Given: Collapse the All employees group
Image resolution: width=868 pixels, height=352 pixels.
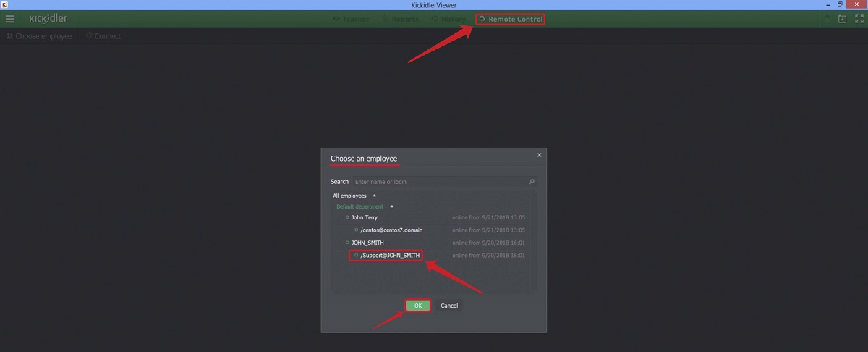Looking at the screenshot, I should (375, 196).
